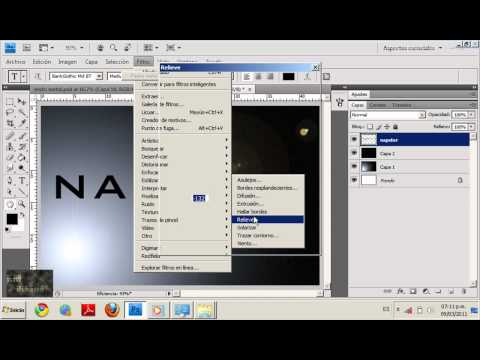Select the Type tool in the toolbox
Image resolution: width=480 pixels, height=360 pixels.
(x=22, y=181)
